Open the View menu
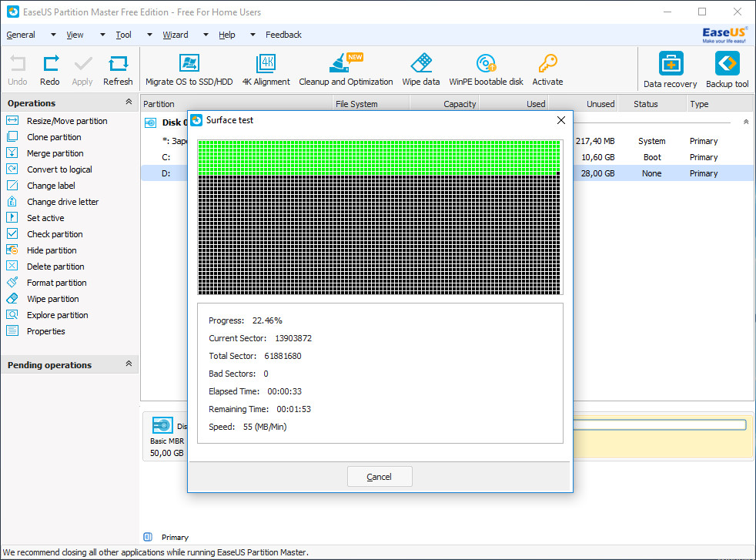This screenshot has width=756, height=560. pyautogui.click(x=75, y=35)
